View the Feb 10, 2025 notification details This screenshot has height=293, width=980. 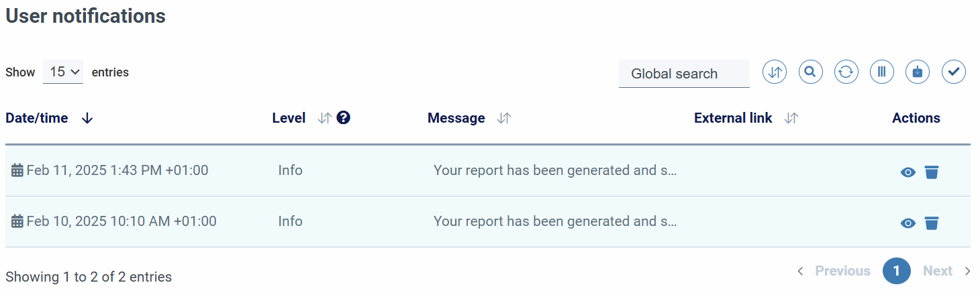pyautogui.click(x=908, y=223)
